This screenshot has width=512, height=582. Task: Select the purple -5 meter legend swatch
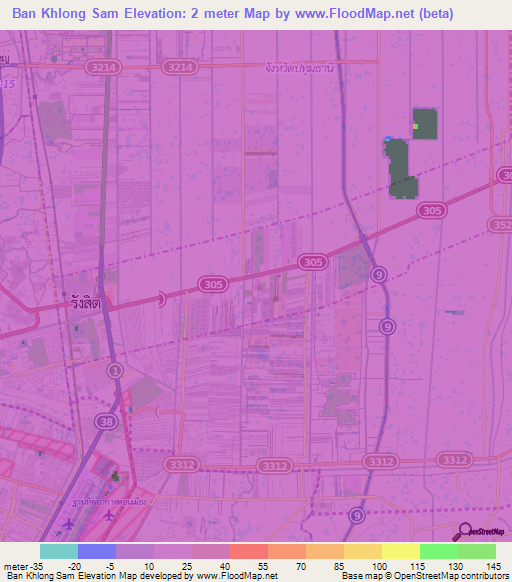pyautogui.click(x=135, y=552)
